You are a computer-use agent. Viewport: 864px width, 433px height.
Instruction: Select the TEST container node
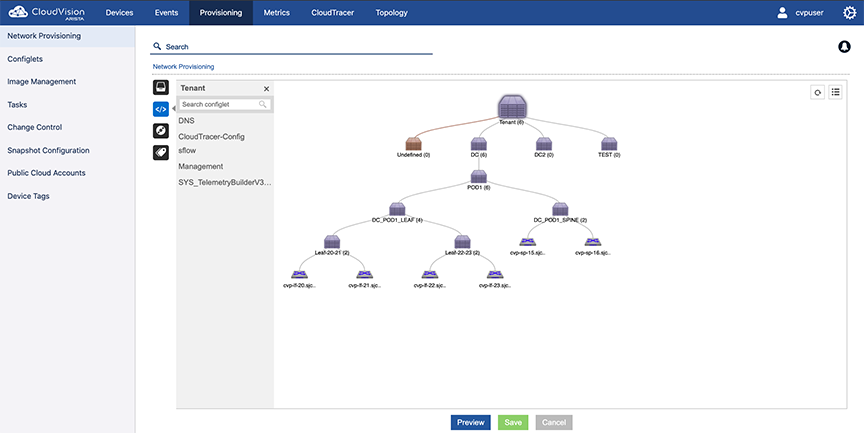pyautogui.click(x=609, y=144)
